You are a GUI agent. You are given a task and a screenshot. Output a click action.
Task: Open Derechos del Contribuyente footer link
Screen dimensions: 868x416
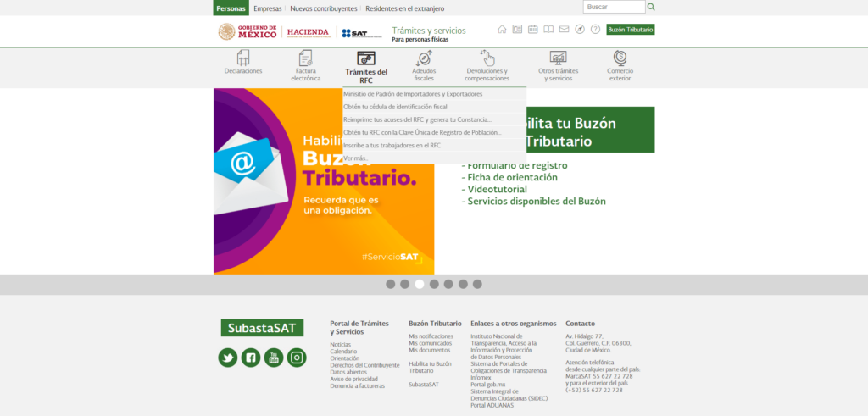[x=364, y=365]
